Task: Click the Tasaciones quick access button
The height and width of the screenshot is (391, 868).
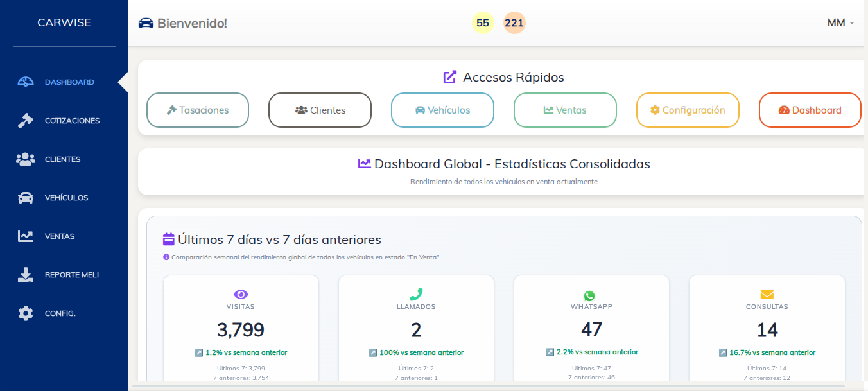Action: pyautogui.click(x=197, y=110)
